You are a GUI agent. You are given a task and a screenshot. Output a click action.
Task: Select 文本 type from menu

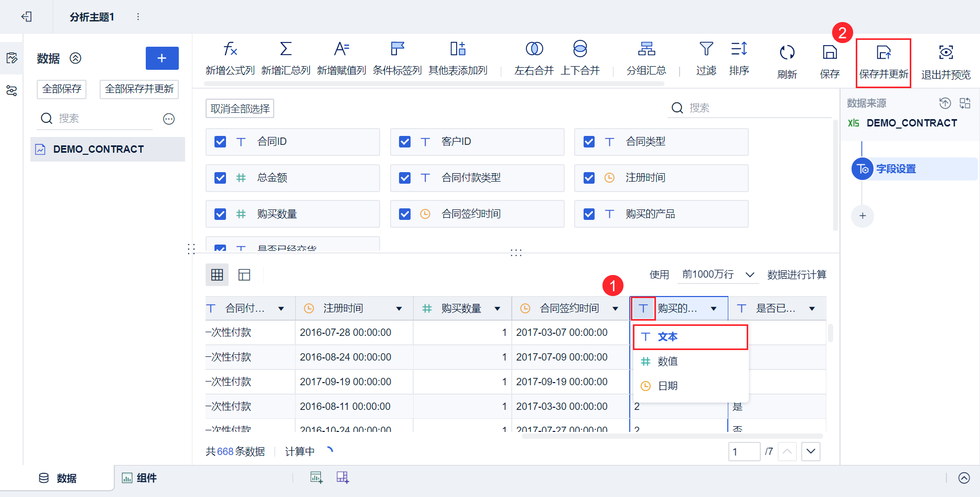click(x=691, y=337)
